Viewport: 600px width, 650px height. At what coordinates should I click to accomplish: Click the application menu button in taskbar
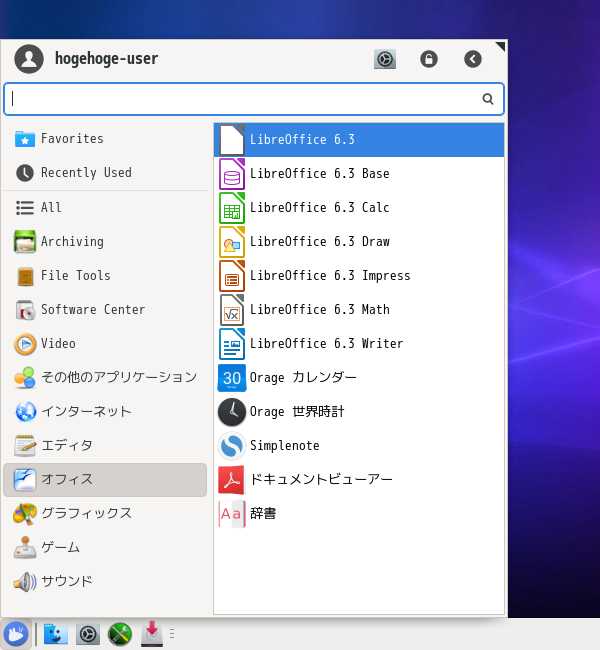[16, 634]
